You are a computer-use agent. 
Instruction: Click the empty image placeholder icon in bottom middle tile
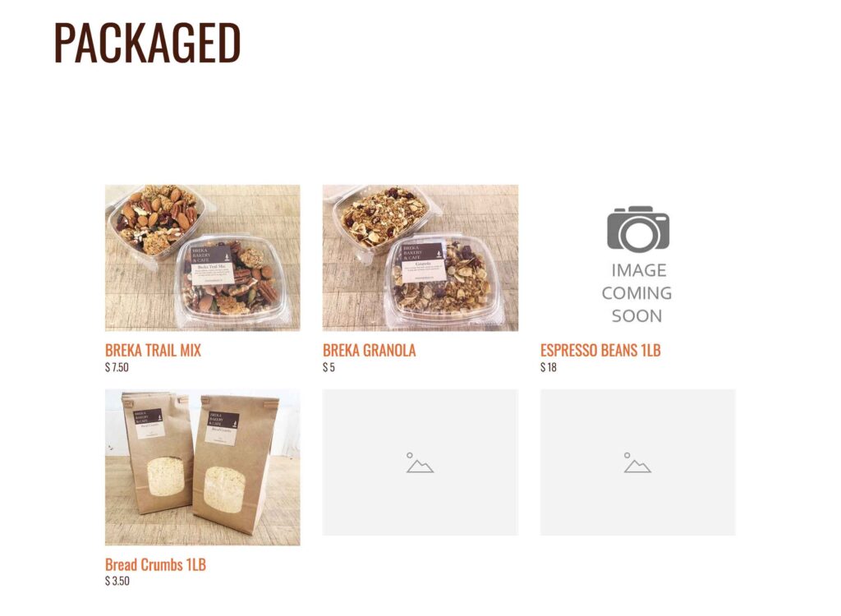[420, 462]
